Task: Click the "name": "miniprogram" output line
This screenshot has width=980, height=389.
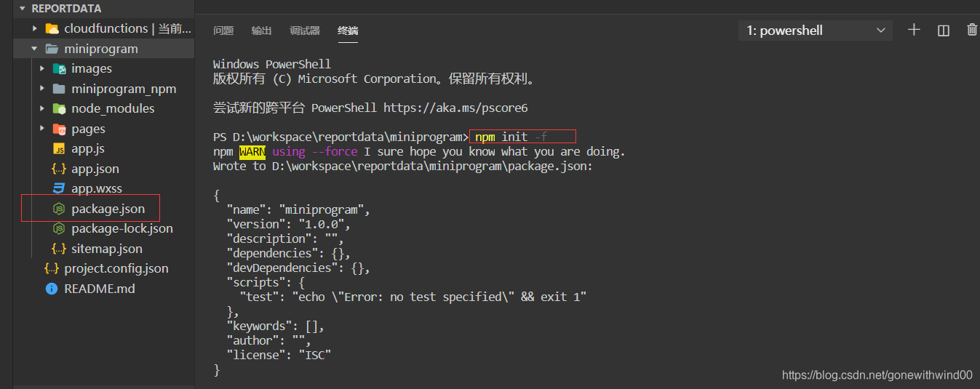Action: pos(298,209)
